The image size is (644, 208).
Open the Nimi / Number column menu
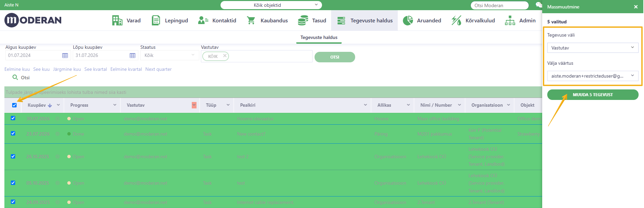tap(459, 105)
